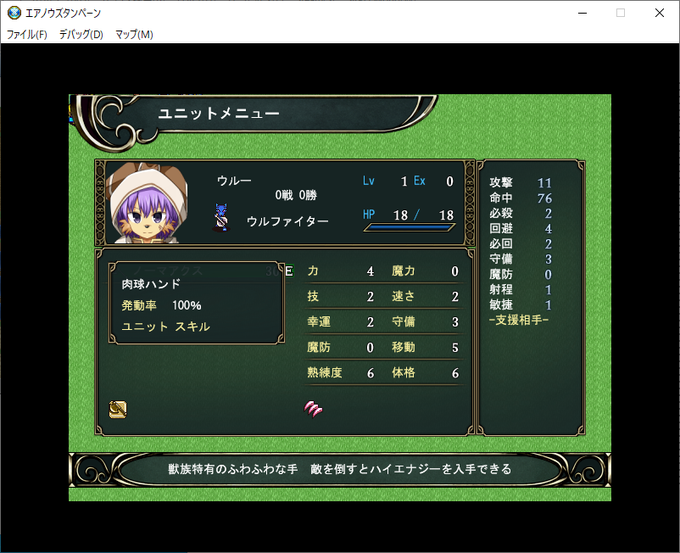Click the HP label

(369, 214)
